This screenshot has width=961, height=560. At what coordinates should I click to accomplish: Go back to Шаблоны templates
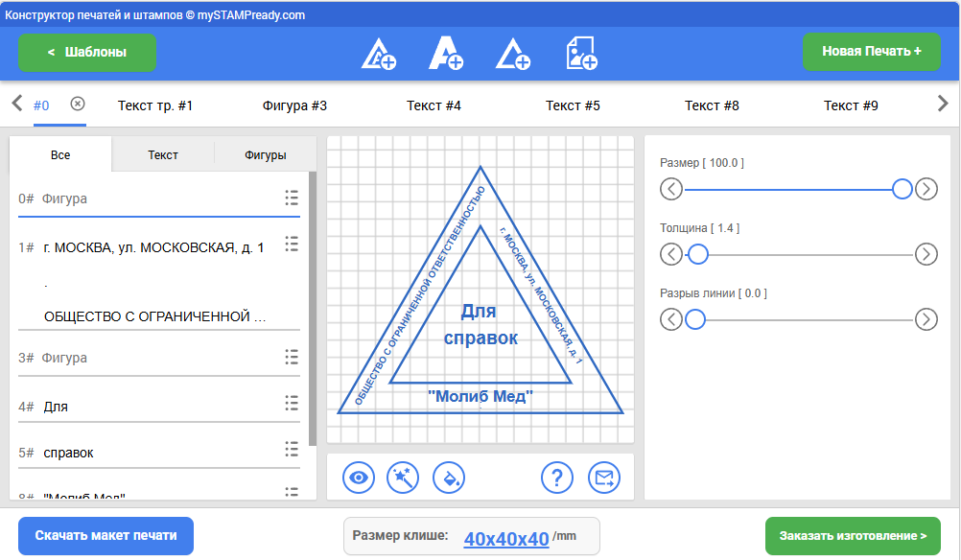(x=87, y=52)
